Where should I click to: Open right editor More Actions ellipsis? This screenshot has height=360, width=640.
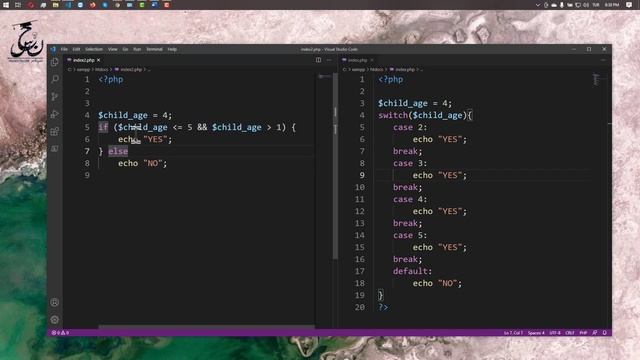coord(603,60)
